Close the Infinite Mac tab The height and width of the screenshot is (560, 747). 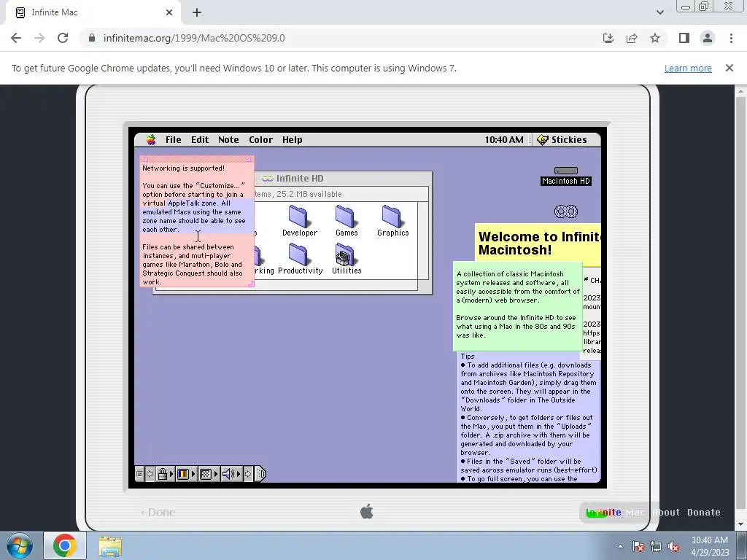pos(169,12)
